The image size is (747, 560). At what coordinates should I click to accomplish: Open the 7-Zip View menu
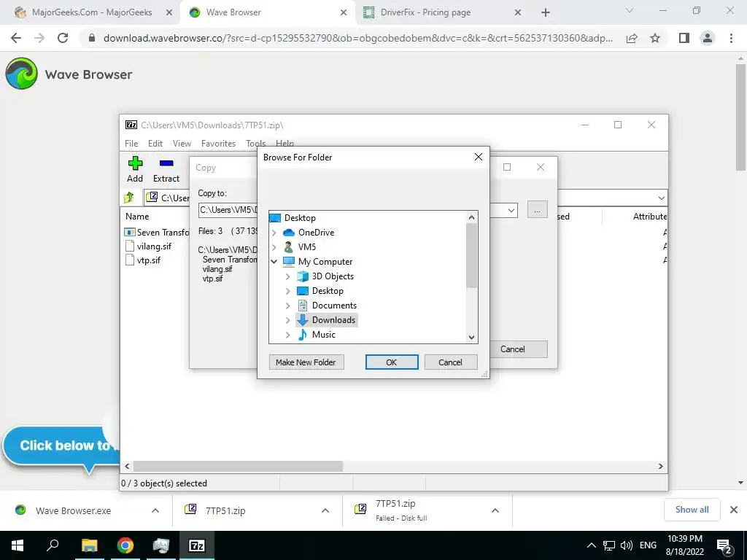pos(182,144)
